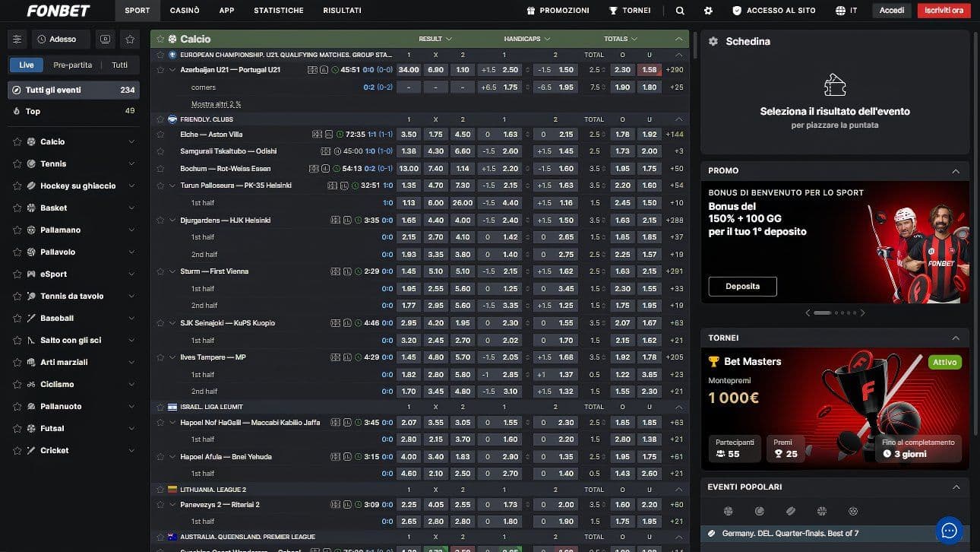
Task: Open the STATISTICHE menu item
Action: 279,11
